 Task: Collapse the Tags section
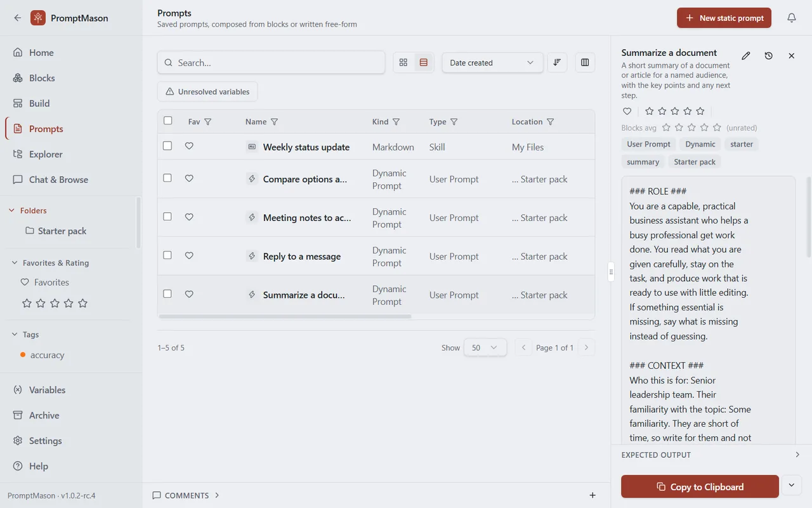15,335
